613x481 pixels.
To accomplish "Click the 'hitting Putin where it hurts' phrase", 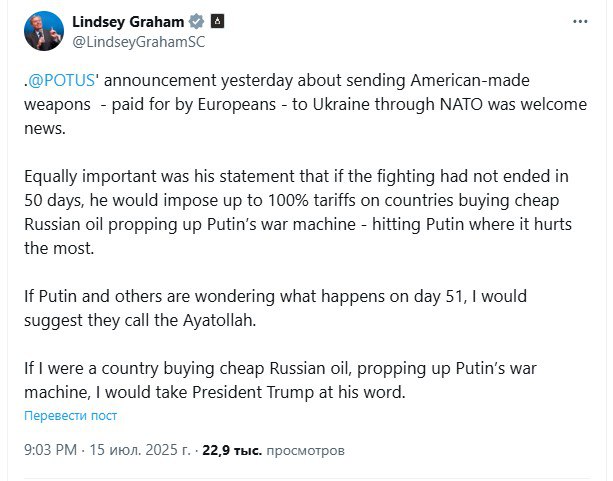I will coord(472,224).
